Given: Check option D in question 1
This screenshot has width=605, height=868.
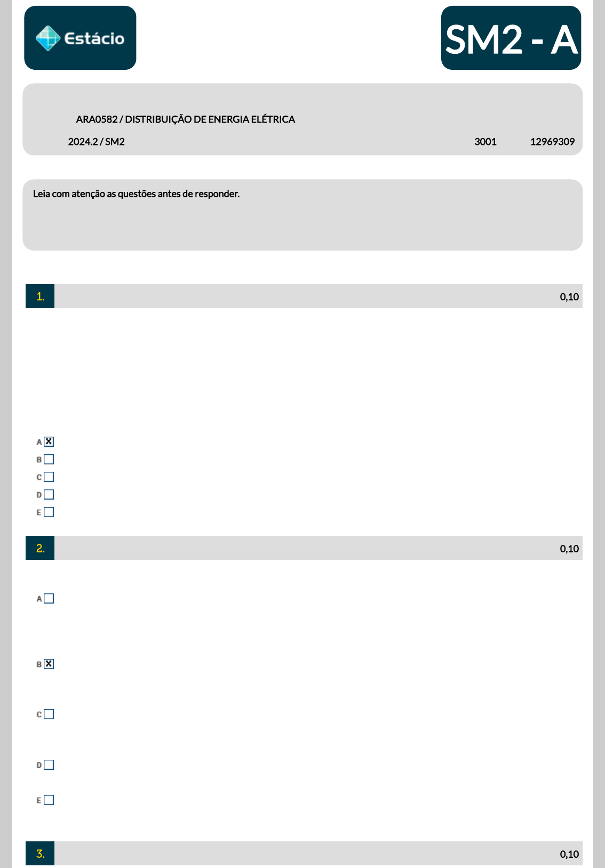Looking at the screenshot, I should (x=49, y=494).
